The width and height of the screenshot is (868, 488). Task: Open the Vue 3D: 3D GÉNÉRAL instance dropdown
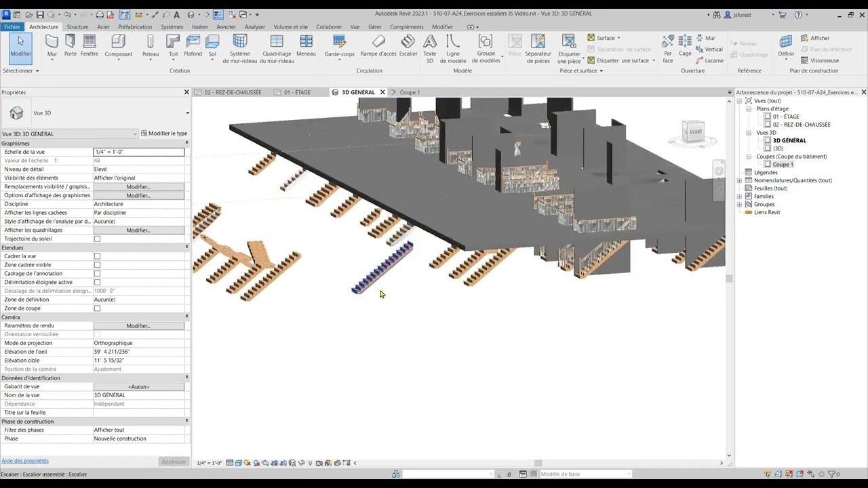tap(70, 134)
